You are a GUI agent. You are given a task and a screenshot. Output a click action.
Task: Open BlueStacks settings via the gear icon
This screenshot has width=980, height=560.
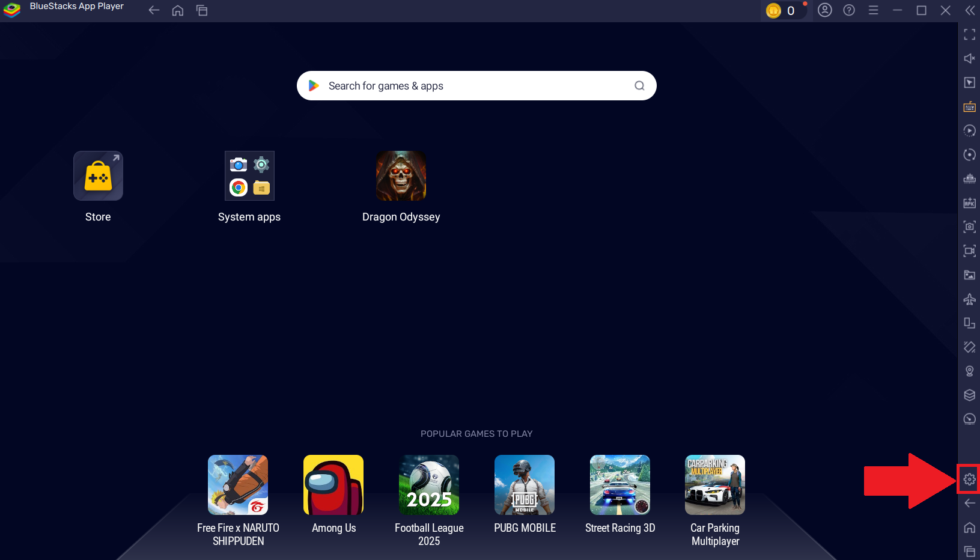[x=969, y=479]
